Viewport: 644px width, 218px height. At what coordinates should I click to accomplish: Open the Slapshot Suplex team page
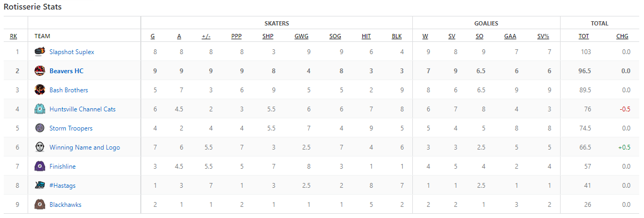pyautogui.click(x=72, y=52)
